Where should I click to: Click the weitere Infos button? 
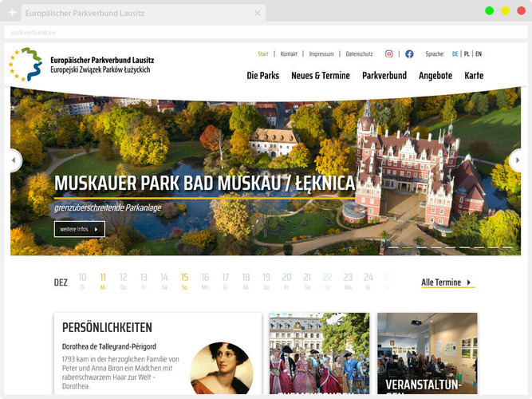click(80, 229)
